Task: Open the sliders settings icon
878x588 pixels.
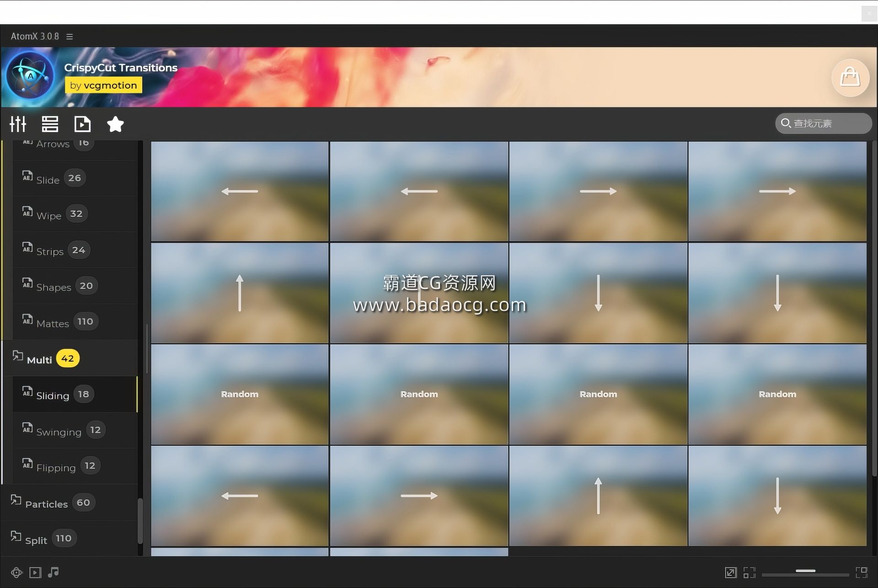Action: click(x=18, y=124)
